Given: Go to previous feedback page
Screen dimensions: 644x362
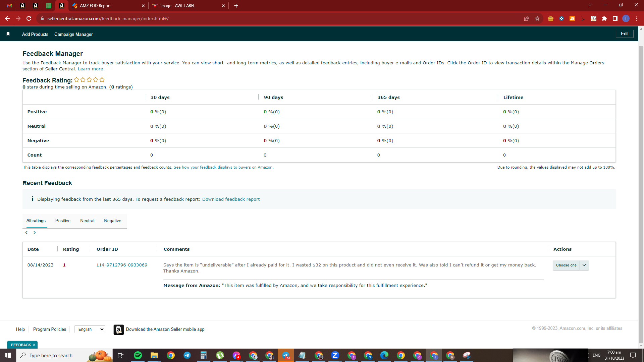Looking at the screenshot, I should [26, 233].
